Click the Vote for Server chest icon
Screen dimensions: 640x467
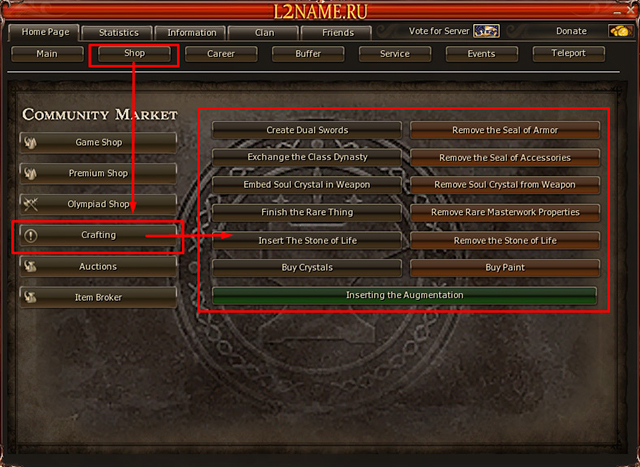point(486,31)
